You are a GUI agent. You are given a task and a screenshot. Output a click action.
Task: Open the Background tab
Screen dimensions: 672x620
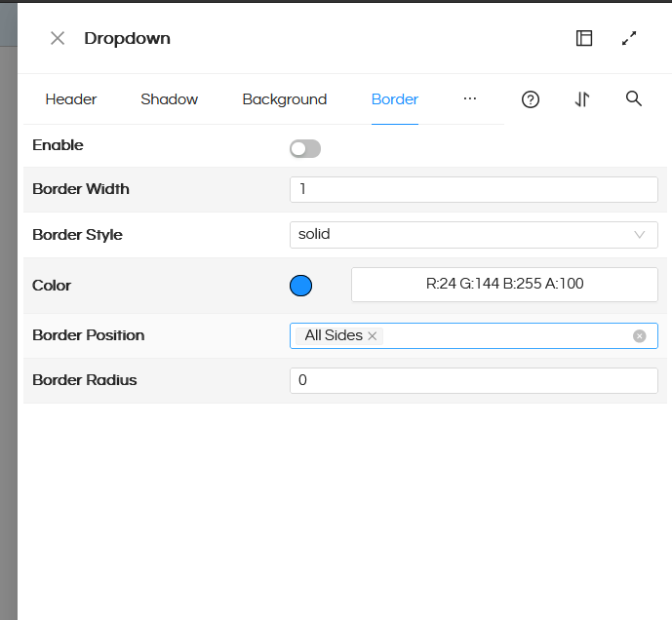[285, 99]
